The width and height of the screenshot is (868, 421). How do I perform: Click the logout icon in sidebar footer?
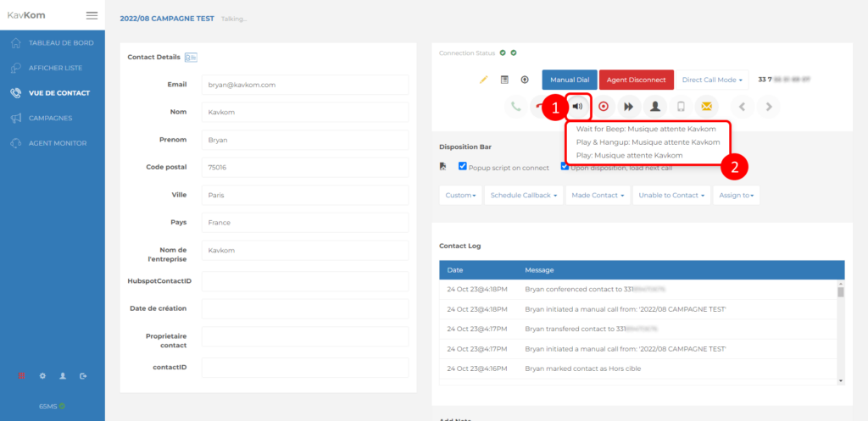click(83, 375)
